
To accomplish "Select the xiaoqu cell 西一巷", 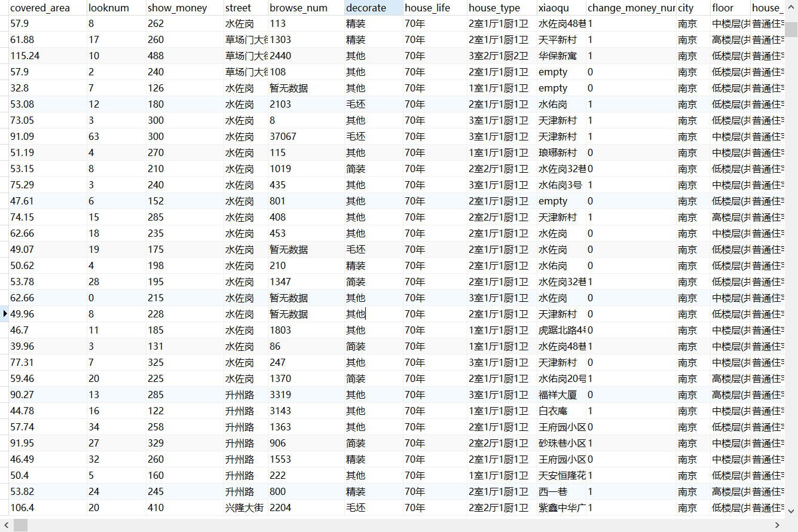I will (561, 491).
